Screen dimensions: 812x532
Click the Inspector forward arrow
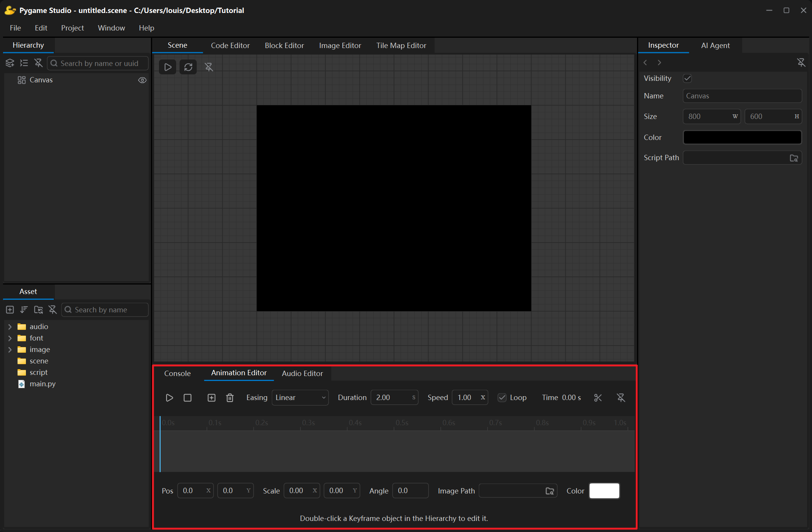pyautogui.click(x=660, y=63)
